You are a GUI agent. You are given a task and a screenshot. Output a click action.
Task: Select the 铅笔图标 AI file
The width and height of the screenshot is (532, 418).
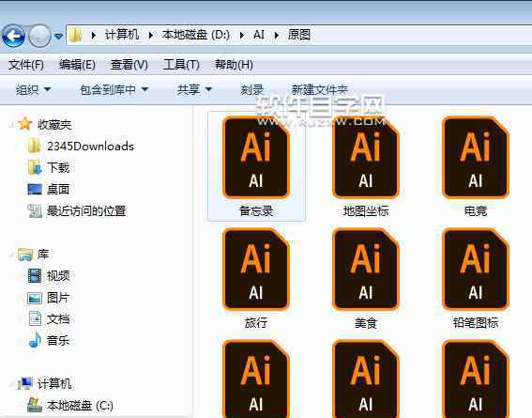pyautogui.click(x=476, y=278)
